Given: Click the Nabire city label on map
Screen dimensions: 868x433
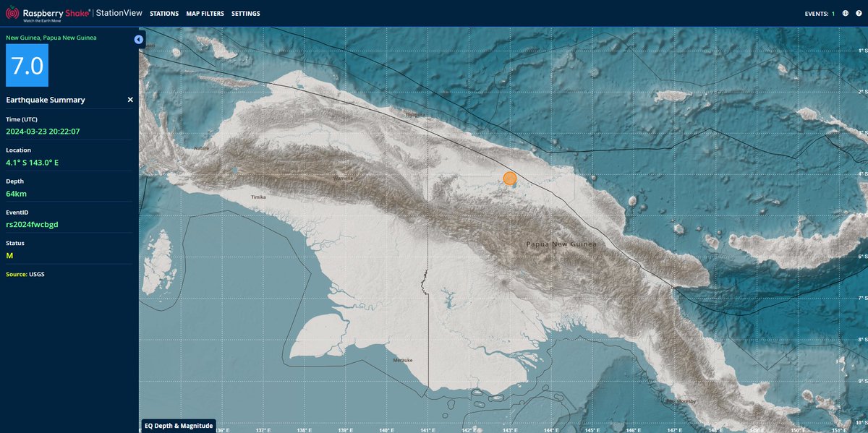Looking at the screenshot, I should (x=201, y=148).
